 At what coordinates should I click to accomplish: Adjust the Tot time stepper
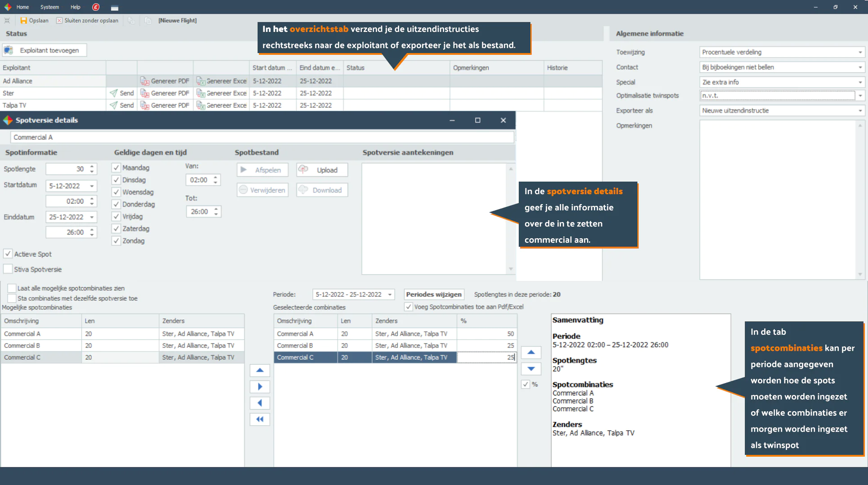coord(216,211)
